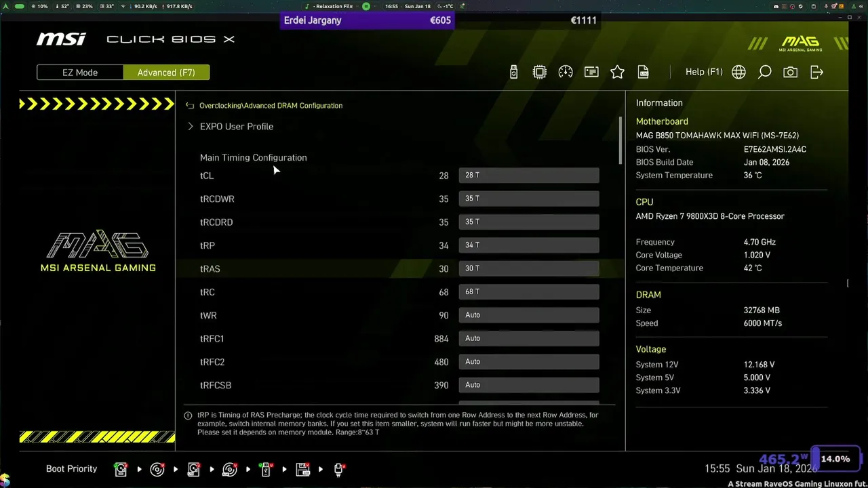Click the tRFCSB label
This screenshot has width=868, height=488.
(x=216, y=385)
